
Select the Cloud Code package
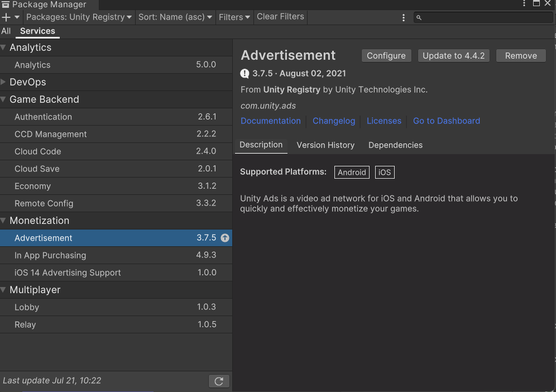[x=116, y=151]
